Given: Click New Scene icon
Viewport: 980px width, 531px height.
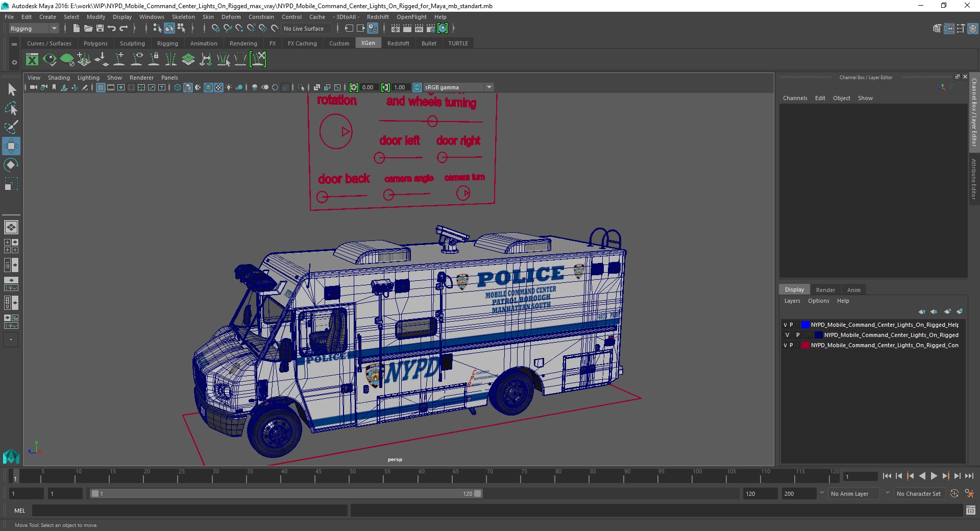Looking at the screenshot, I should (76, 29).
